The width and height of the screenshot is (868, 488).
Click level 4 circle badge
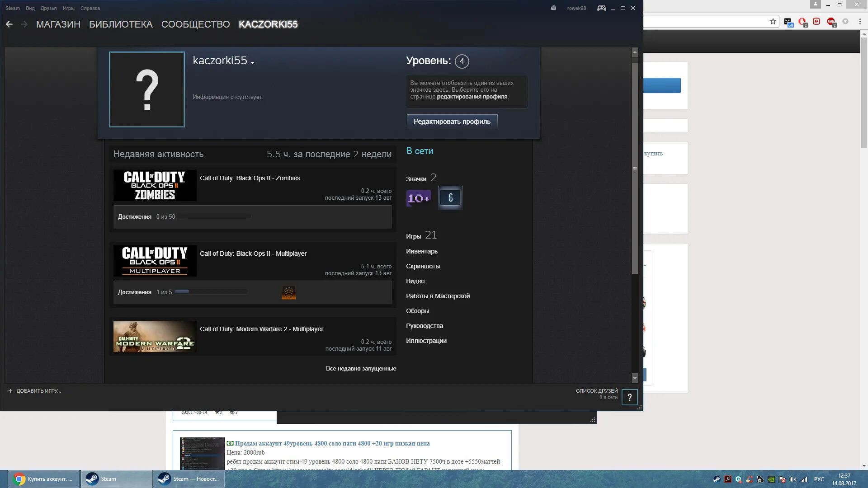[x=462, y=61]
